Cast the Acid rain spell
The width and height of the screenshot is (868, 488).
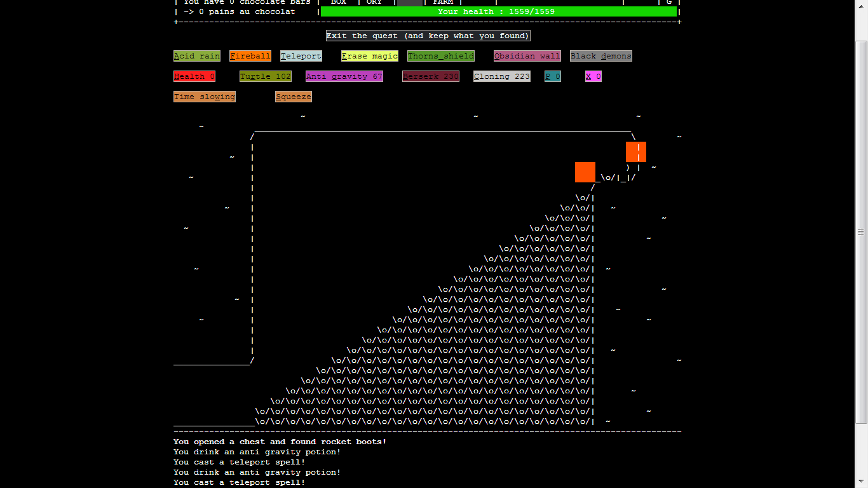pos(197,56)
